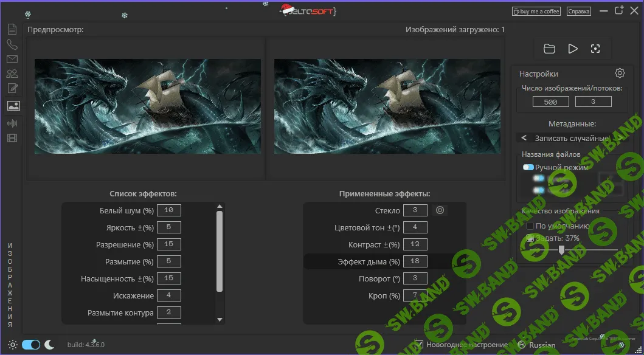Select the Разрешение (%) effect label
The height and width of the screenshot is (355, 644).
click(x=125, y=244)
